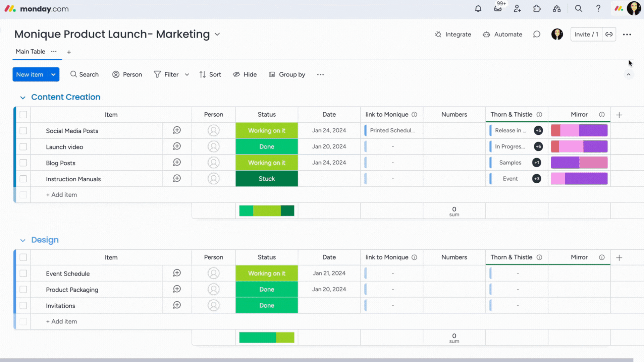Copy board link icon next to Invite
The width and height of the screenshot is (644, 362).
[x=609, y=34]
